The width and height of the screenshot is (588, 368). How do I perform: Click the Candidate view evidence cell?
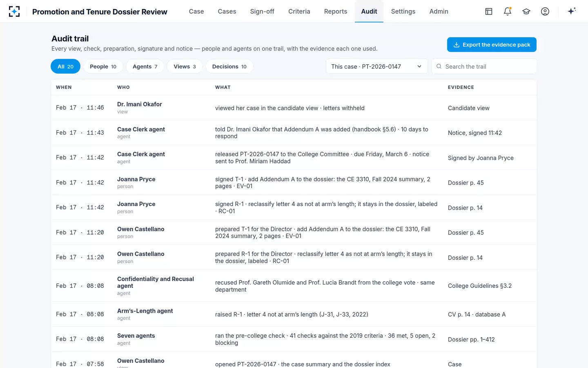[x=469, y=108]
